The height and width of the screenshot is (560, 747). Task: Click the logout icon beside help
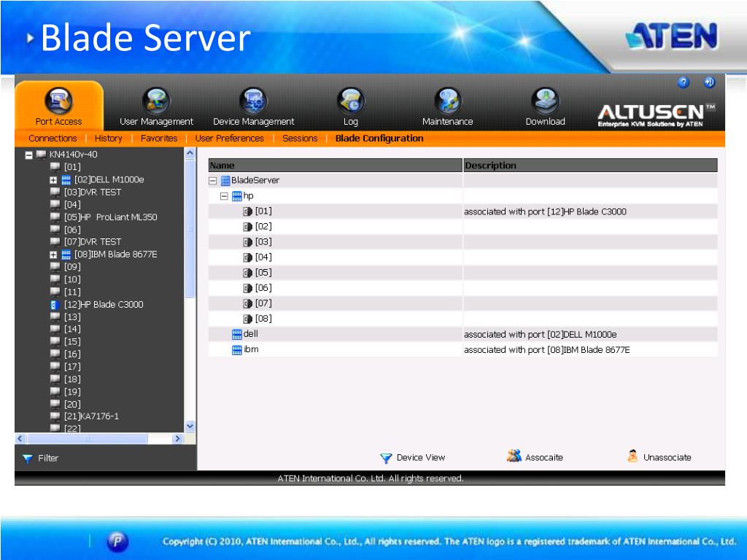(x=709, y=82)
